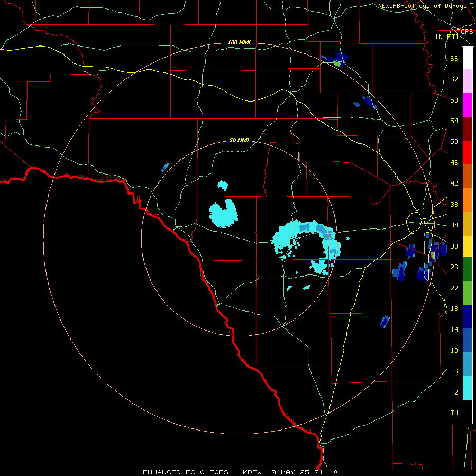Pick the light orange legend swatch

[x=467, y=200]
